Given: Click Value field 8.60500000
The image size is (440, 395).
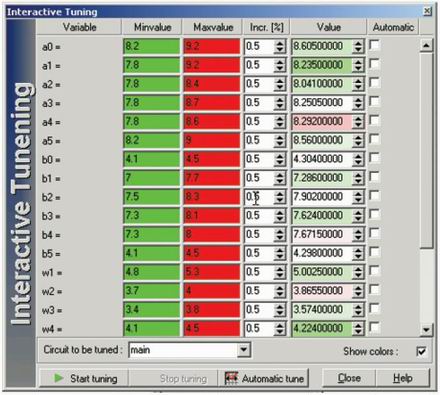Looking at the screenshot, I should [x=322, y=46].
